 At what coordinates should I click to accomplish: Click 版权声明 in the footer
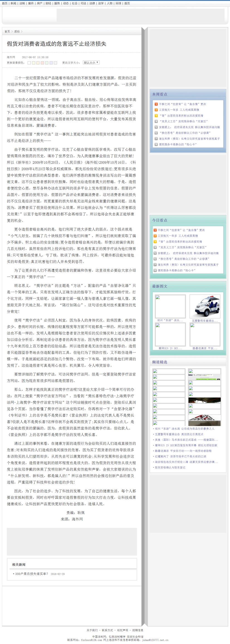pos(123,630)
